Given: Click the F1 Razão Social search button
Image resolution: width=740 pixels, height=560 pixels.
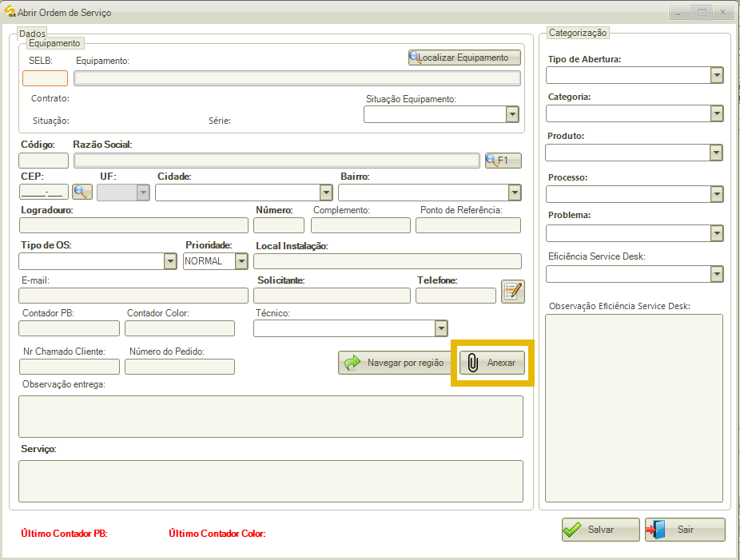Looking at the screenshot, I should click(503, 161).
